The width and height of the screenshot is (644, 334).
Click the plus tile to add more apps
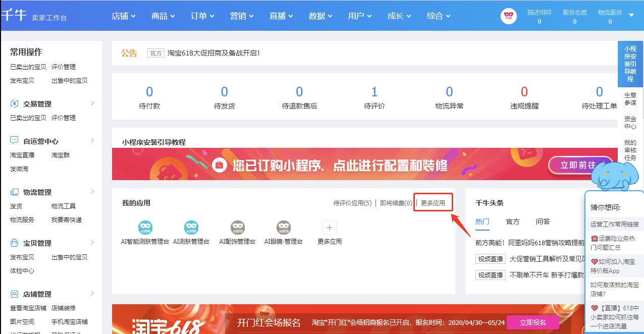coord(330,228)
